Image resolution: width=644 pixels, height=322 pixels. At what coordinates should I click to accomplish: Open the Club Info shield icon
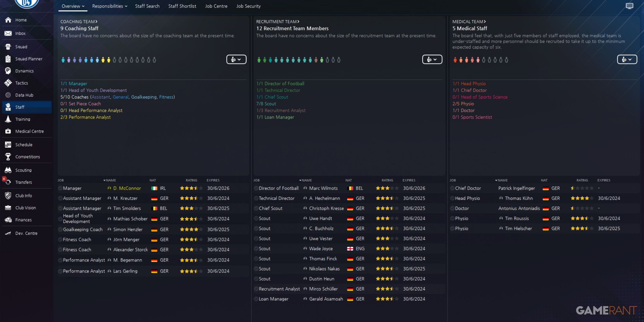8,196
